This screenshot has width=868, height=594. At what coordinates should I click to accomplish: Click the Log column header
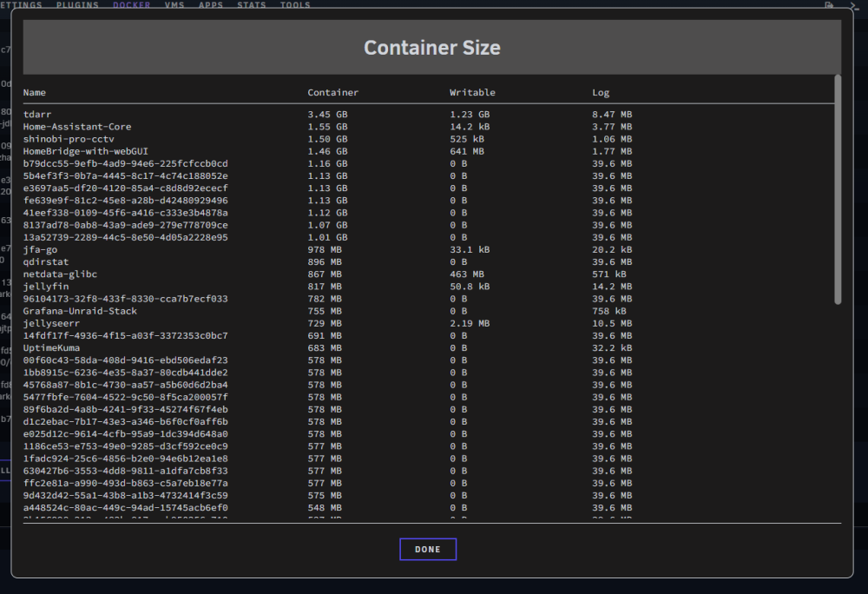point(601,92)
